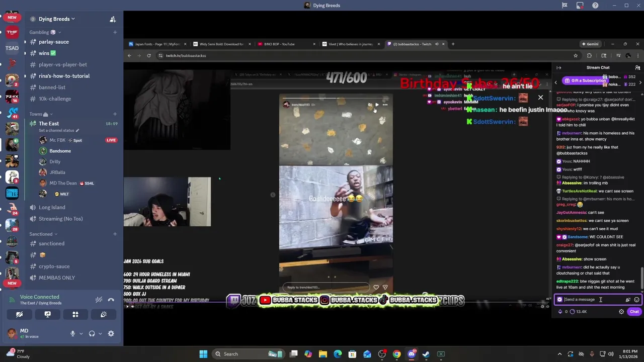This screenshot has height=362, width=644.
Task: Add channel to Towns category
Action: tap(115, 114)
